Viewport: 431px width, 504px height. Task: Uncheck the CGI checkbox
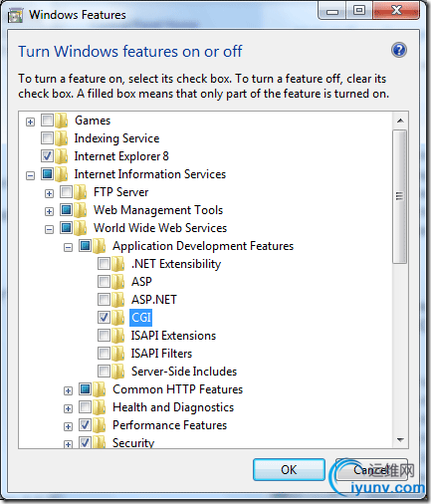point(104,318)
